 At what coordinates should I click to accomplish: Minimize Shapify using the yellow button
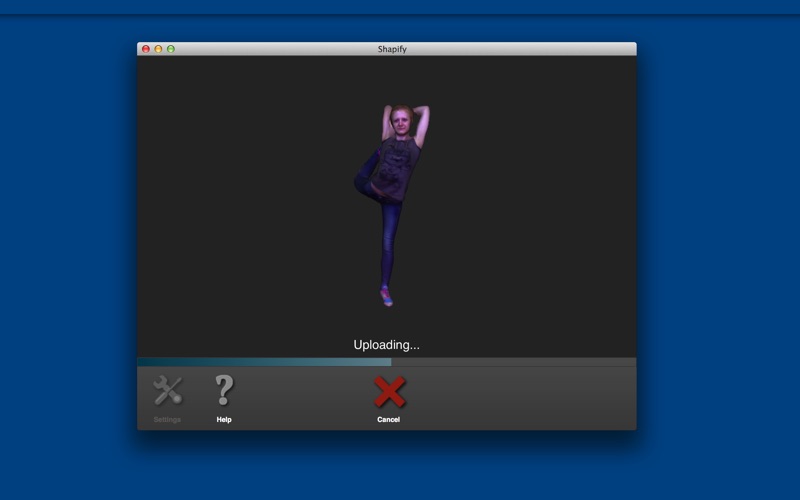(158, 49)
